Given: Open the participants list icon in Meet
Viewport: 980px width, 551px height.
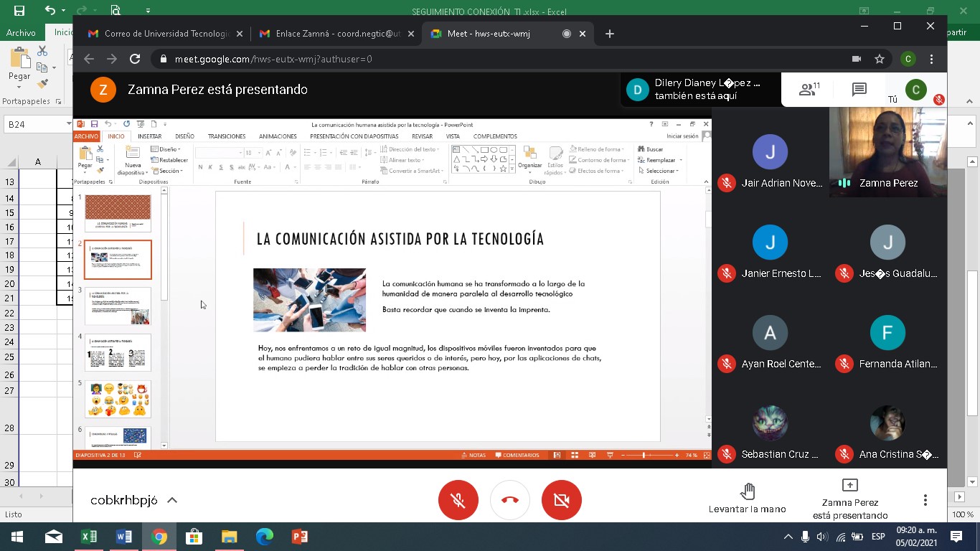Looking at the screenshot, I should coord(809,90).
